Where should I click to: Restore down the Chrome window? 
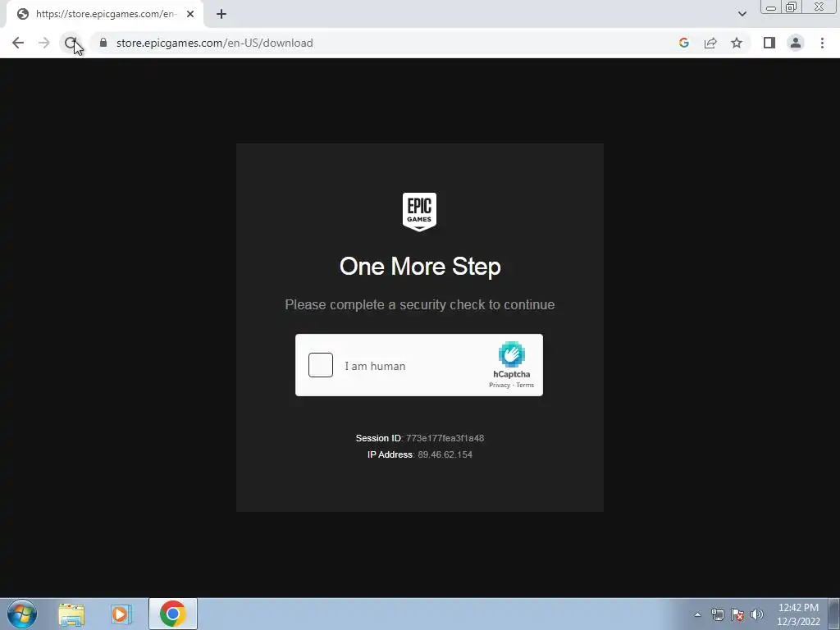point(791,7)
